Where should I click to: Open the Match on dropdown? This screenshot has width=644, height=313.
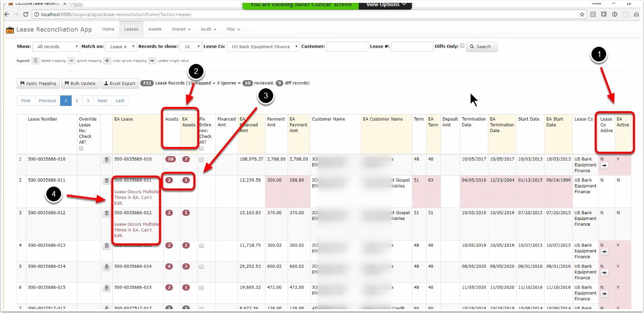point(121,47)
